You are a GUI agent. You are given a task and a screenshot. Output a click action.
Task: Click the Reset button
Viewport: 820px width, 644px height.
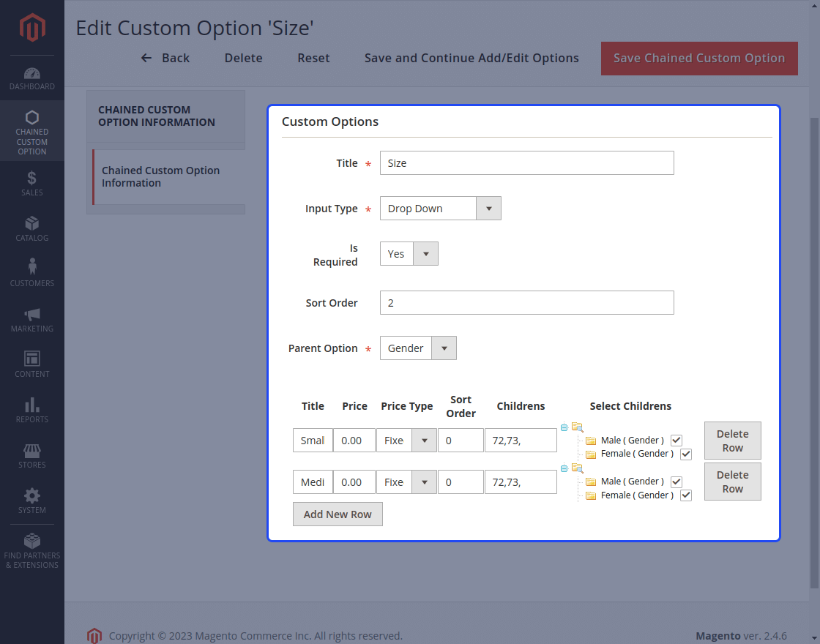pyautogui.click(x=314, y=58)
